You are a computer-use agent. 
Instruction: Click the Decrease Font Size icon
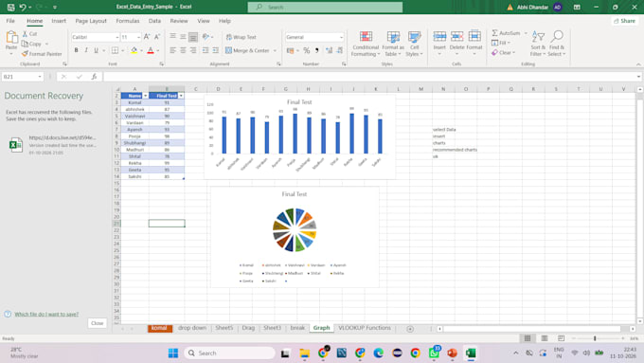click(157, 37)
